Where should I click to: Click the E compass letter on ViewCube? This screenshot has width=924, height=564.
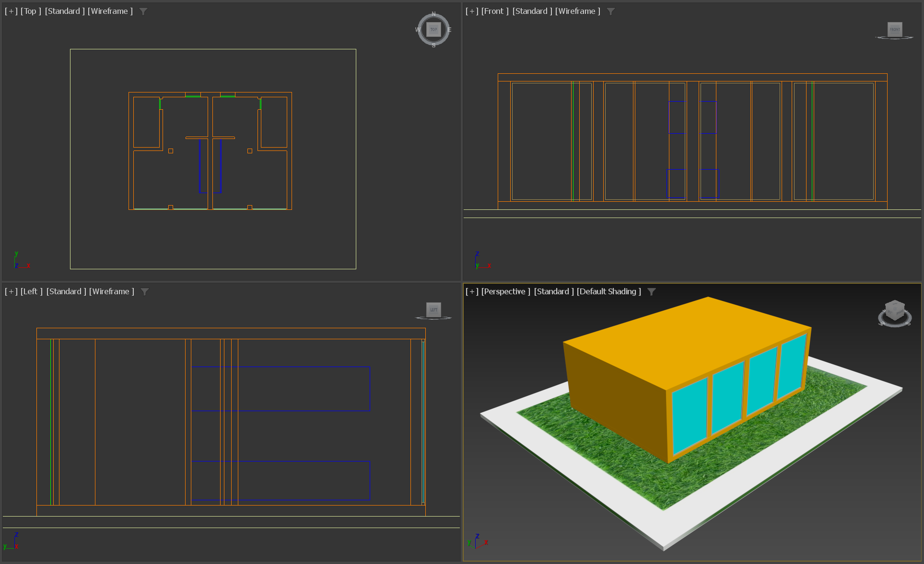(449, 30)
